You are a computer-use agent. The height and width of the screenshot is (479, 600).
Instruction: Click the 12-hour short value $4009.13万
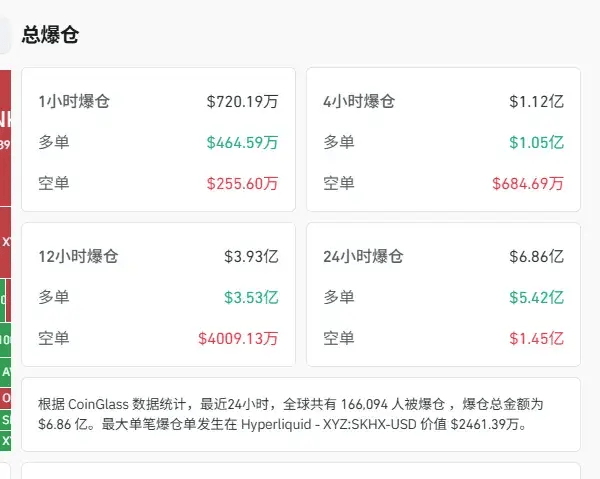(x=238, y=338)
